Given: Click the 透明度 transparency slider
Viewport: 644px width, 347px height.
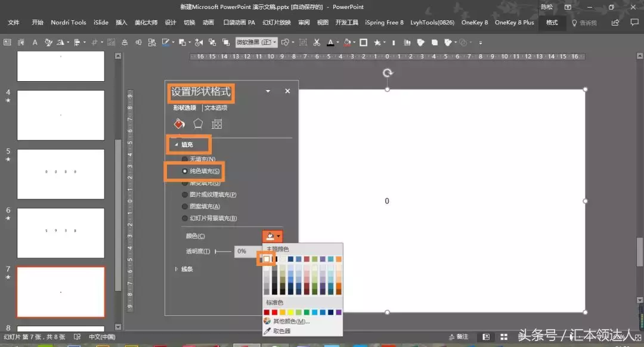Looking at the screenshot, I should point(223,252).
